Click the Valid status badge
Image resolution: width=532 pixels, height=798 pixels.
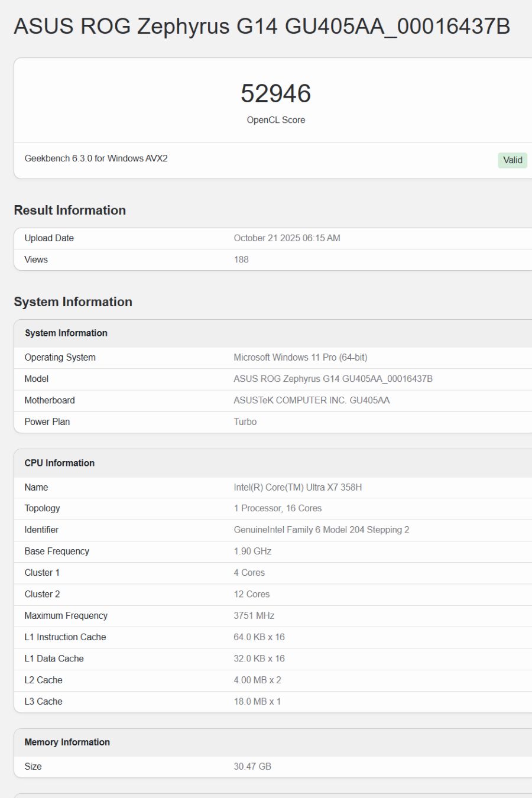tap(512, 160)
